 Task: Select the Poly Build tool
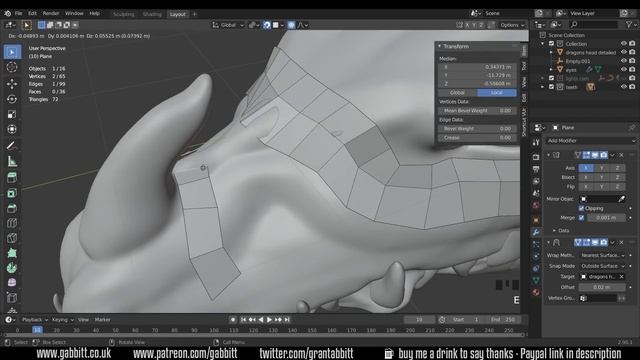[12, 253]
